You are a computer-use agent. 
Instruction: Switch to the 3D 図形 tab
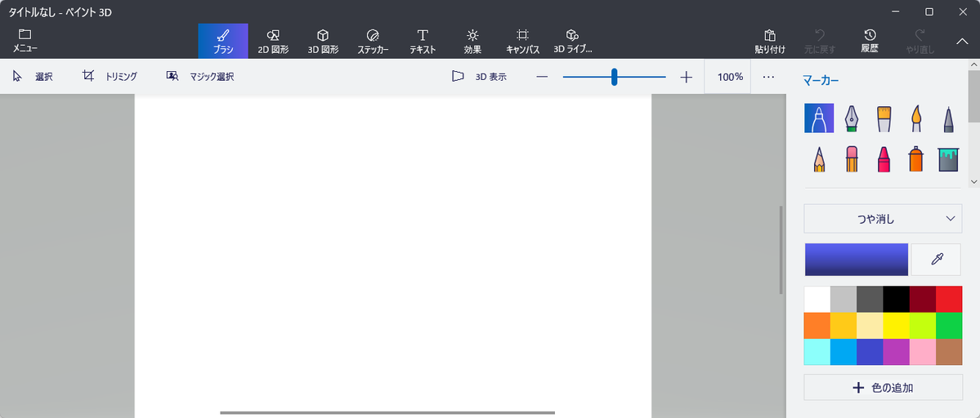[323, 41]
